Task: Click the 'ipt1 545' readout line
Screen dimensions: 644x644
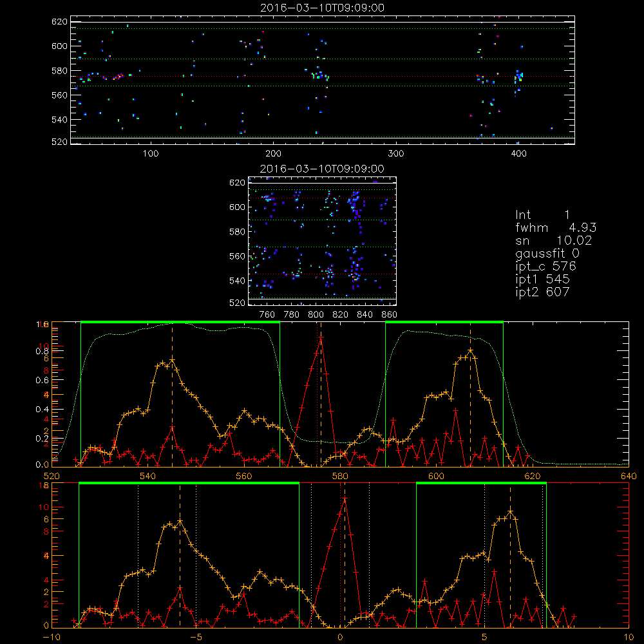Action: pyautogui.click(x=542, y=279)
